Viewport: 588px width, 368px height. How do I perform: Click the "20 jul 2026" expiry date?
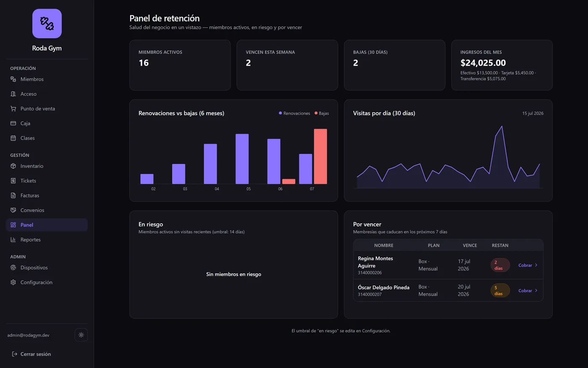pos(464,291)
